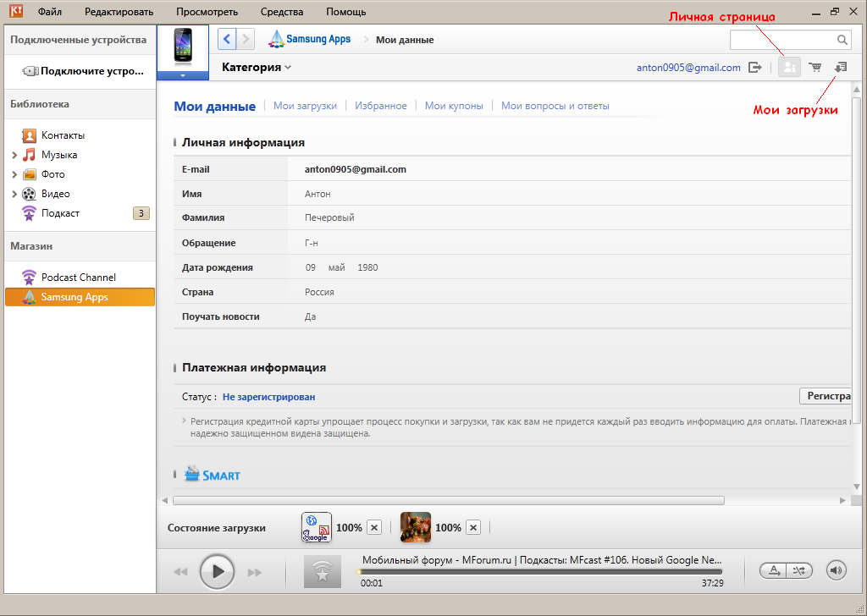Open the my downloads arrow icon
This screenshot has width=867, height=616.
click(x=841, y=68)
